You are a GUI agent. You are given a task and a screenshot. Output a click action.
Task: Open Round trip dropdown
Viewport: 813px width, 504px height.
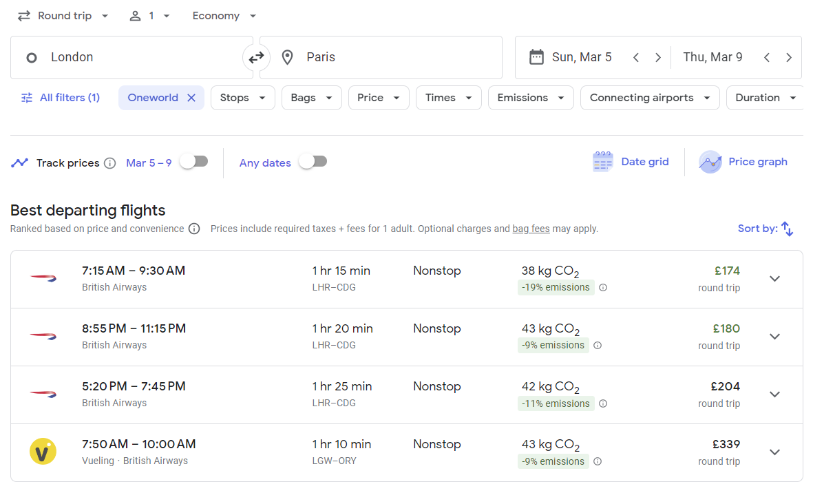click(x=63, y=16)
